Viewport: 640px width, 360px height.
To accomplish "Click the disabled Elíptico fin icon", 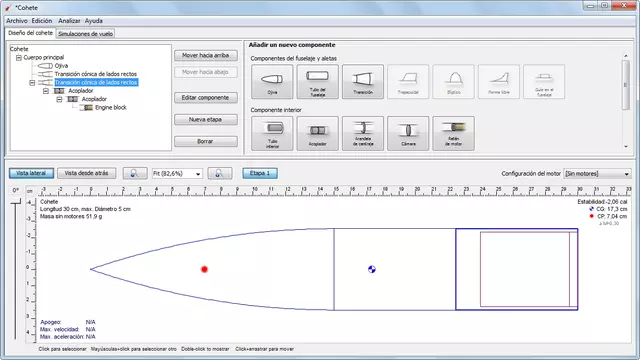I will [x=453, y=82].
